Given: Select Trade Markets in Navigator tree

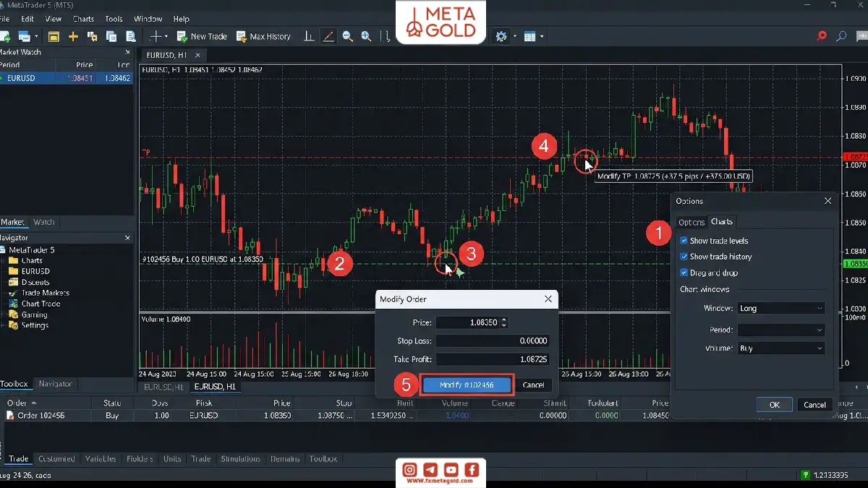Looking at the screenshot, I should tap(39, 293).
